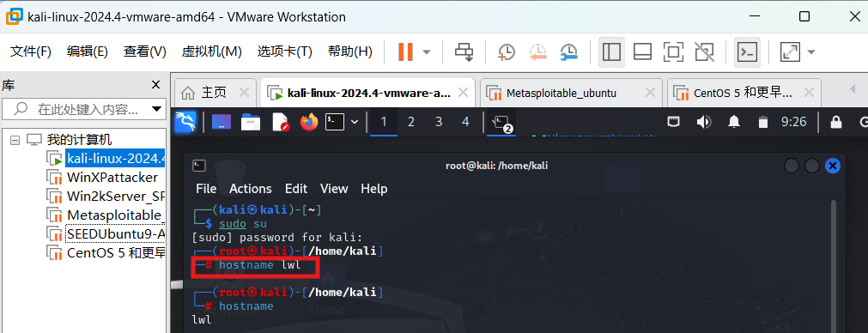Close the kali-linux-2024.4-vmware tab

[464, 93]
